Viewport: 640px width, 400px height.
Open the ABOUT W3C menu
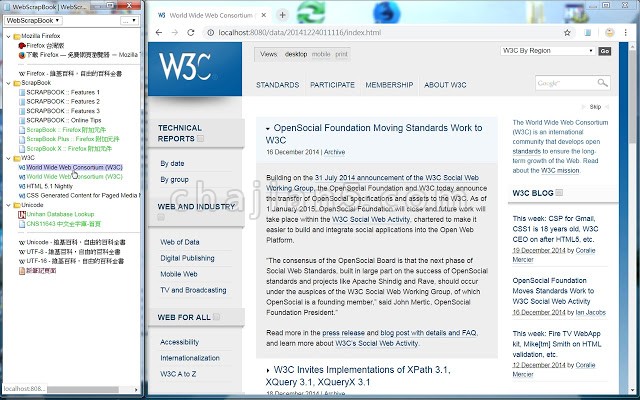(445, 85)
